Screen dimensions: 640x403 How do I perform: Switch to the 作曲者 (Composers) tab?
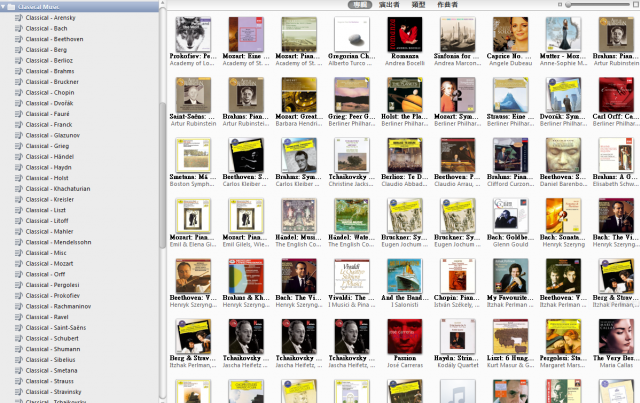447,4
